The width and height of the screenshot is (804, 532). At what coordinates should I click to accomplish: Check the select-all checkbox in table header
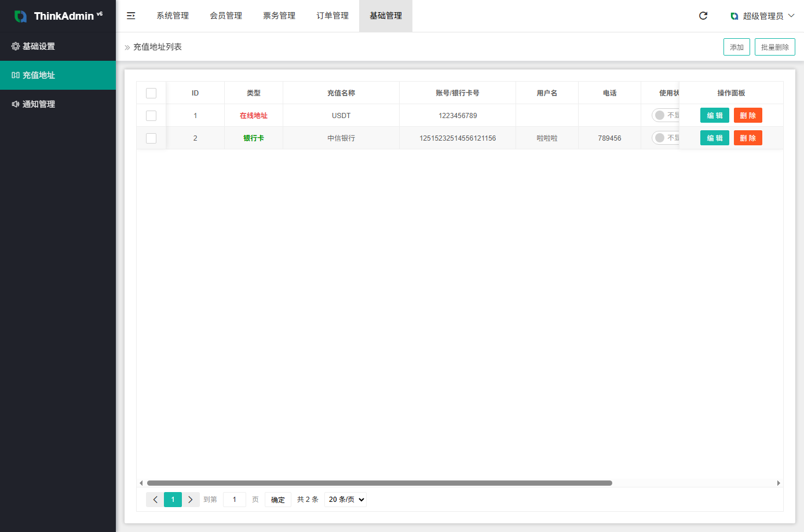point(151,93)
